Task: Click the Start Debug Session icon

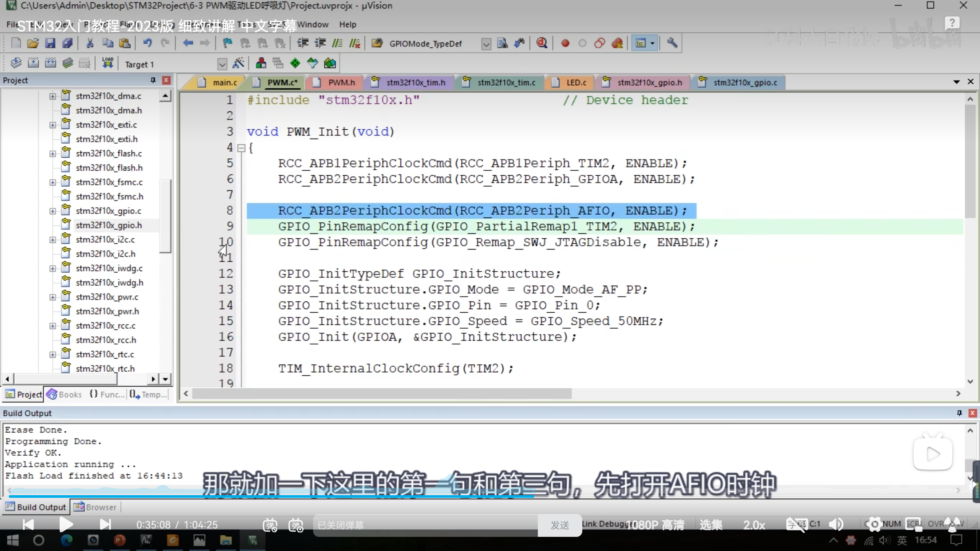Action: 541,43
